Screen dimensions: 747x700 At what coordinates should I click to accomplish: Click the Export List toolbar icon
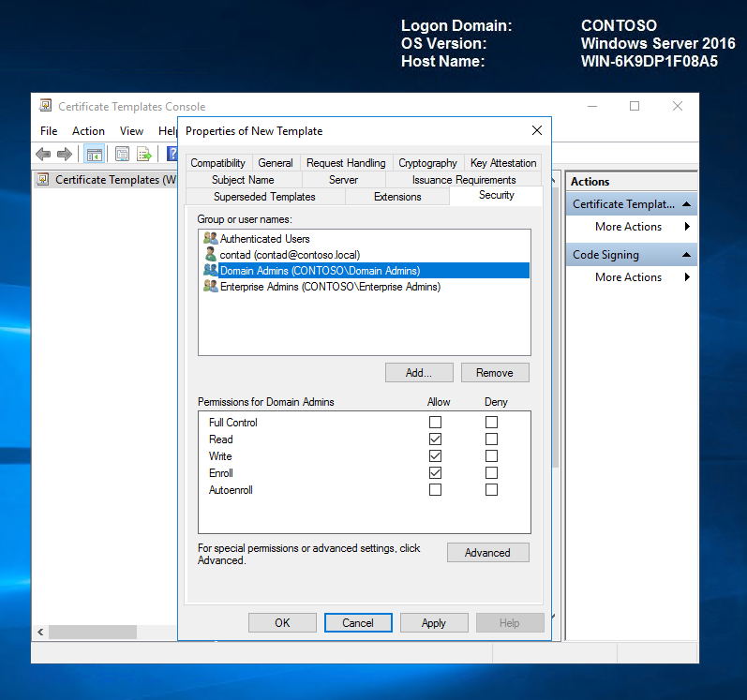pyautogui.click(x=144, y=155)
